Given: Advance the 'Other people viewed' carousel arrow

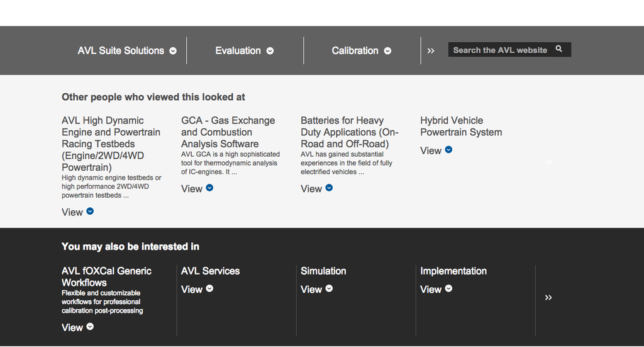Looking at the screenshot, I should [548, 162].
